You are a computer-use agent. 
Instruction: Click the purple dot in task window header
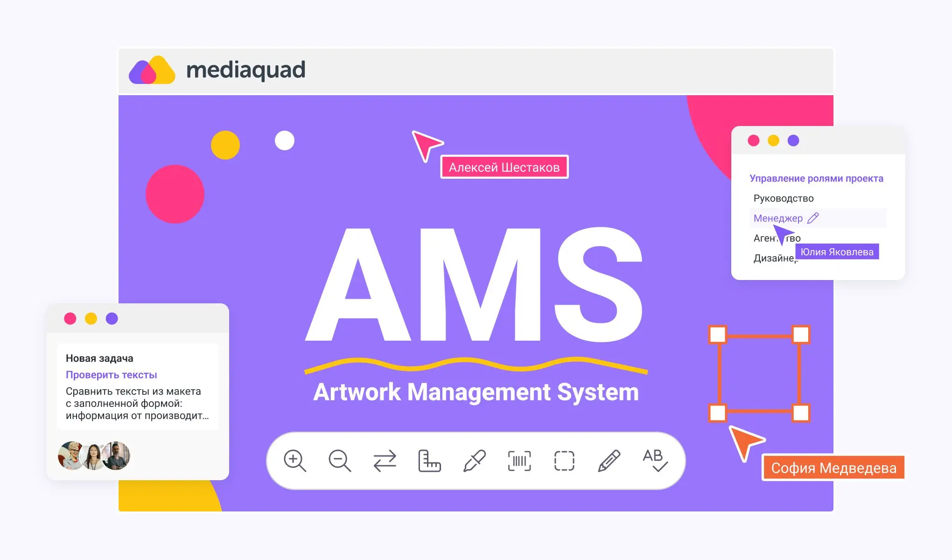click(112, 319)
